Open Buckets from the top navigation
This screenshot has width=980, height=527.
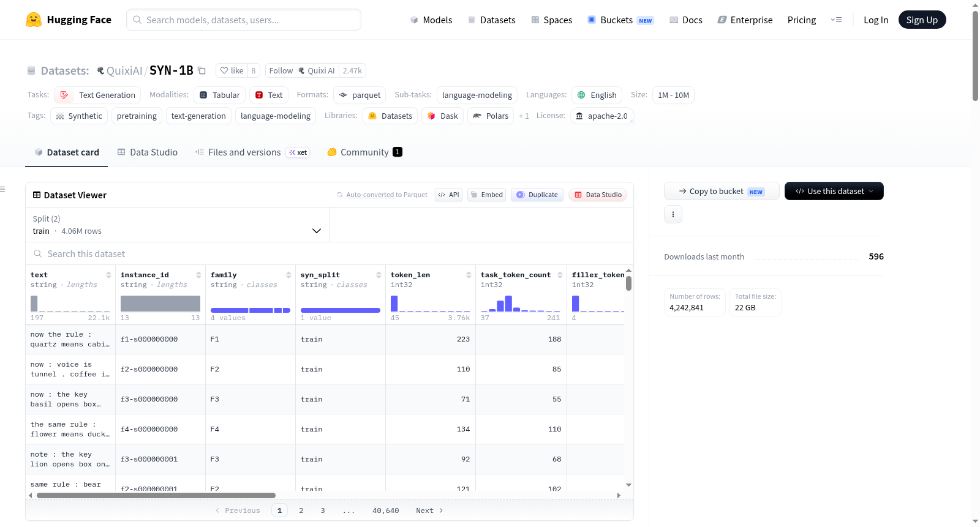(620, 20)
